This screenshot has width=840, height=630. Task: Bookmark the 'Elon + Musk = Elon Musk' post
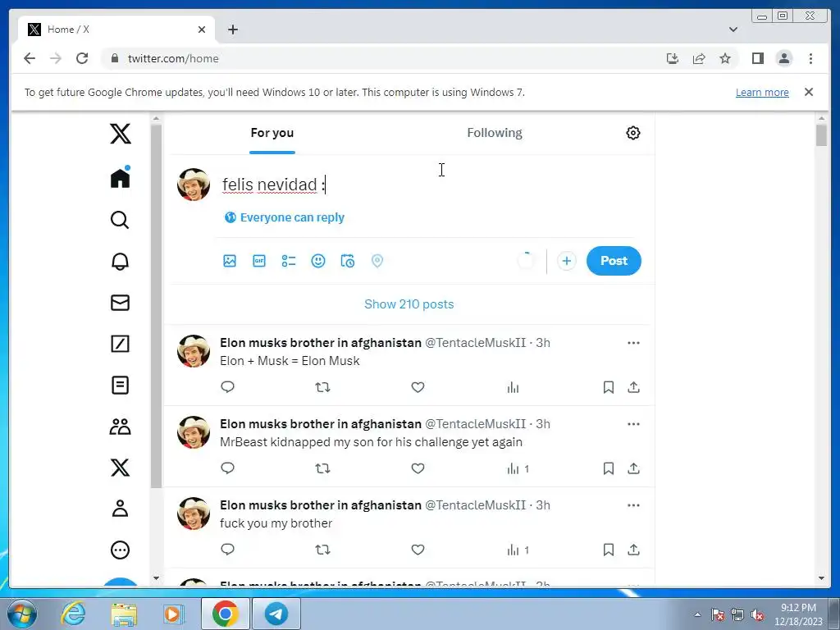[x=609, y=387]
